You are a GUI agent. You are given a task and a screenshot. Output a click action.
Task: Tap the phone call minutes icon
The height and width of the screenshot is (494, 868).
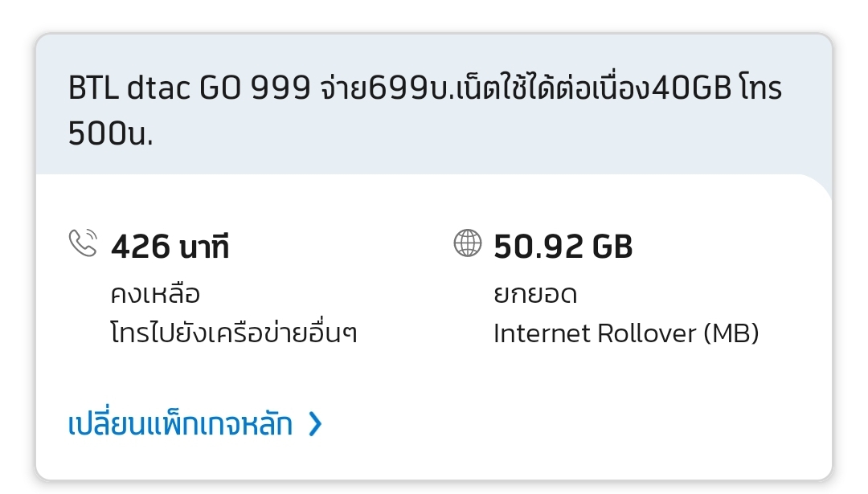(x=83, y=243)
